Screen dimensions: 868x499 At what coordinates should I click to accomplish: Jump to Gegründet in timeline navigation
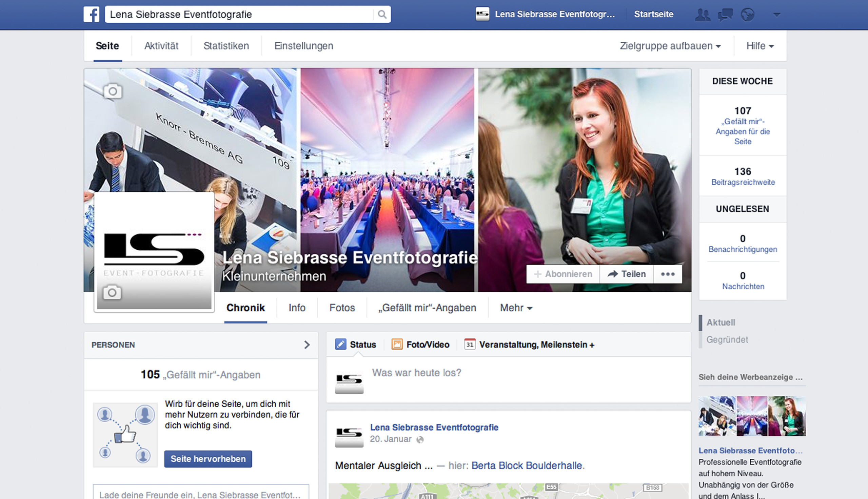click(x=727, y=340)
